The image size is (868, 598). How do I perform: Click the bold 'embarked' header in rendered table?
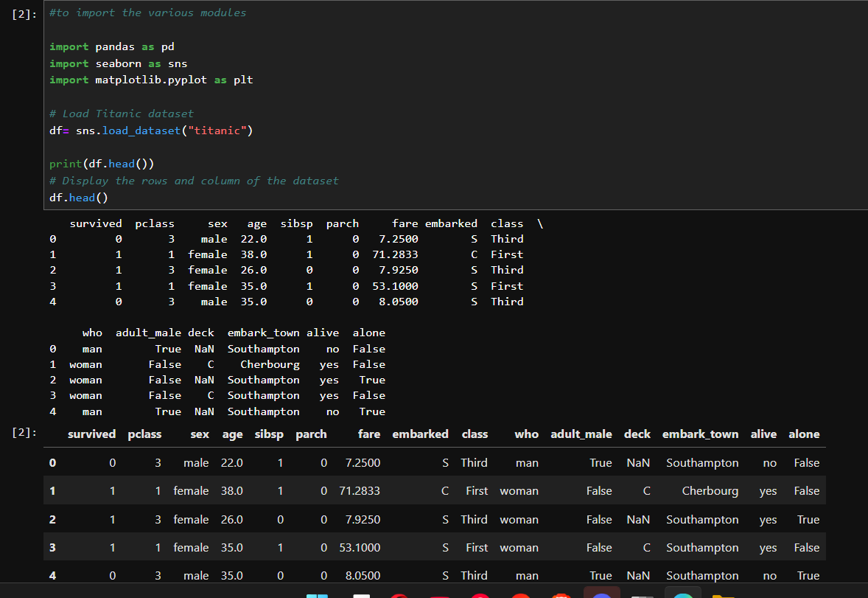(x=421, y=434)
